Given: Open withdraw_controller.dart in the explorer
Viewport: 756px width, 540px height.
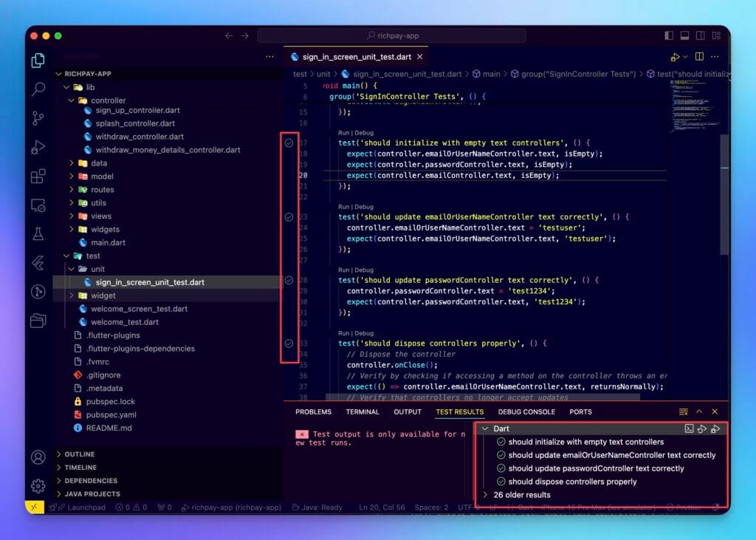Looking at the screenshot, I should 140,137.
